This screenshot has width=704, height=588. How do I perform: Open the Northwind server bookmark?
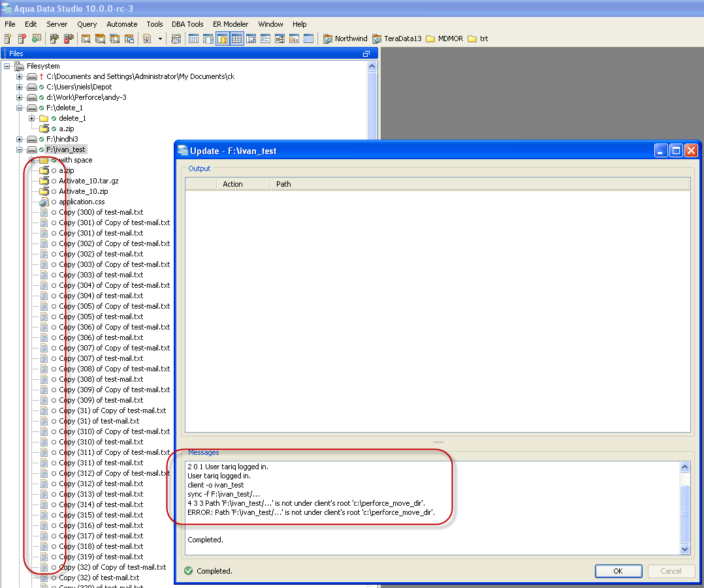coord(345,39)
